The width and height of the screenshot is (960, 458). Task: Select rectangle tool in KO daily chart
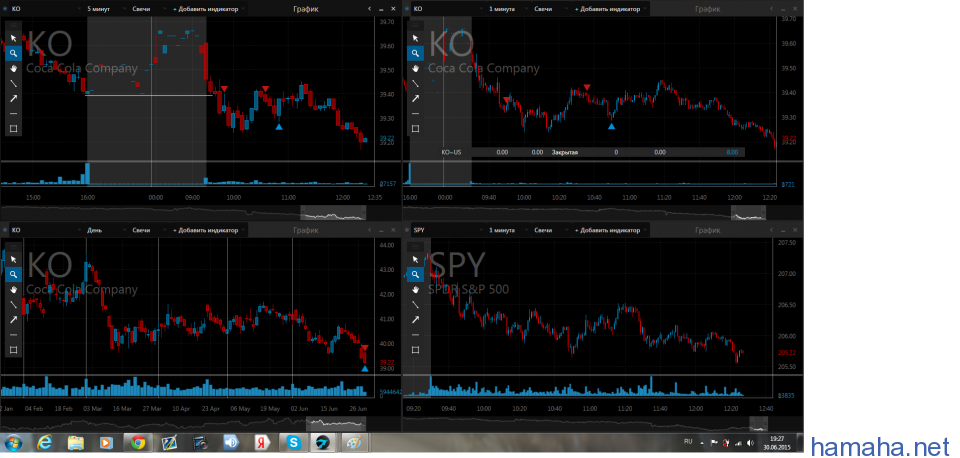13,350
